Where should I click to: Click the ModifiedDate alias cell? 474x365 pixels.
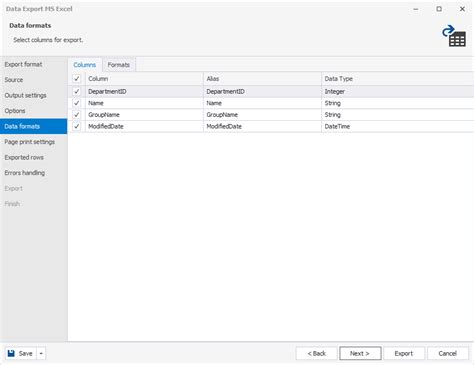(x=262, y=126)
